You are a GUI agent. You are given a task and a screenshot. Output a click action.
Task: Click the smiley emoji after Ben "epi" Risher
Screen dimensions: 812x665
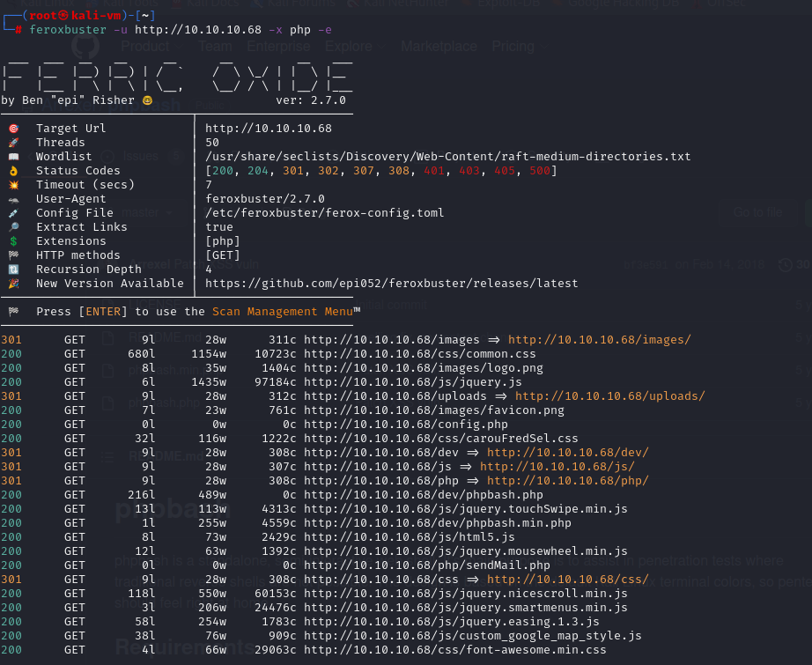[147, 100]
